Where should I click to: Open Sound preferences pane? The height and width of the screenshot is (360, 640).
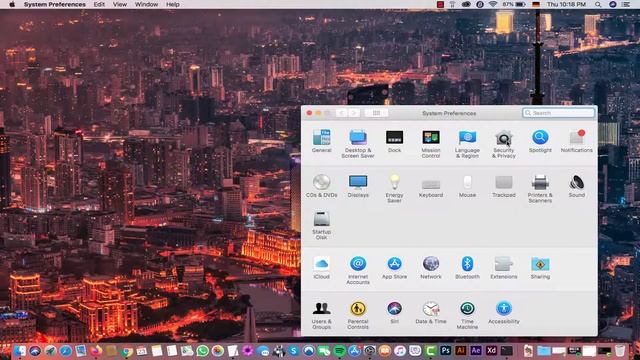pyautogui.click(x=576, y=186)
